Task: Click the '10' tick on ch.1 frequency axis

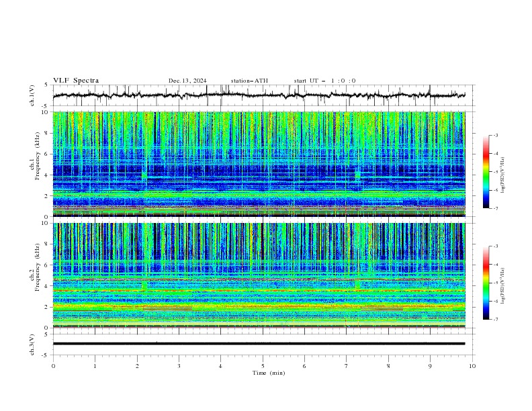Action: point(46,112)
